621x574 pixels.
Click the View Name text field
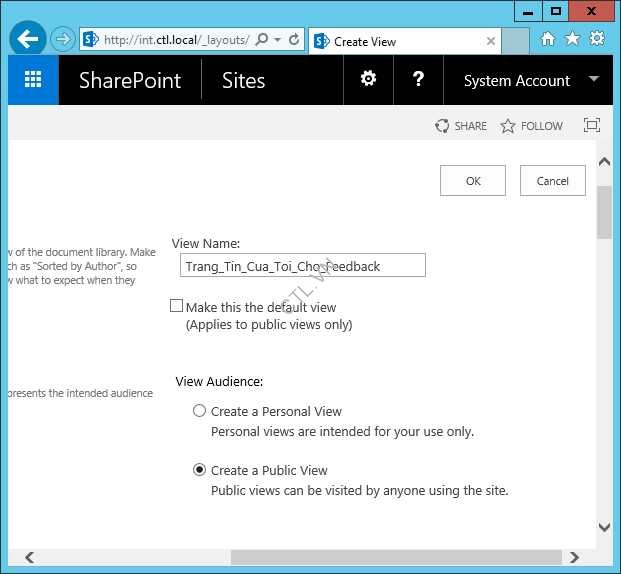pyautogui.click(x=302, y=266)
